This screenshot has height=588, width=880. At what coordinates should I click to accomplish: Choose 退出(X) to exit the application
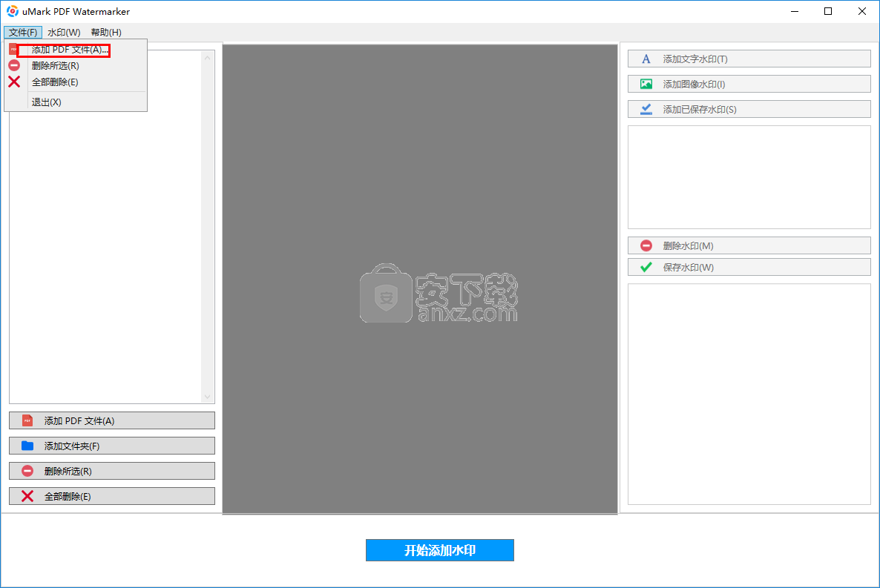76,102
